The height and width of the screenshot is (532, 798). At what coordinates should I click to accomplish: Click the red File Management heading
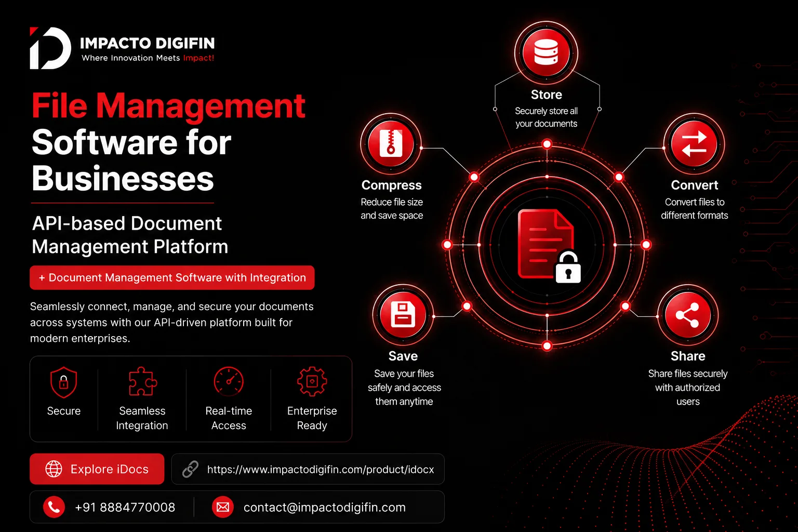169,106
